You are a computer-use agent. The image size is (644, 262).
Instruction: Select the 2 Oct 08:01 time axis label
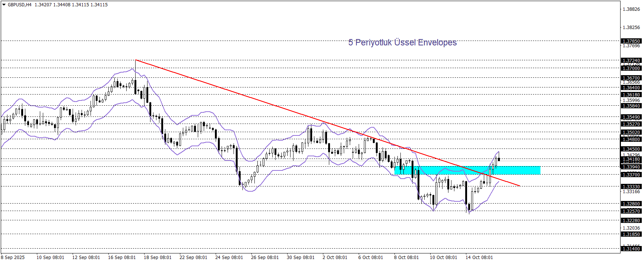click(x=335, y=257)
